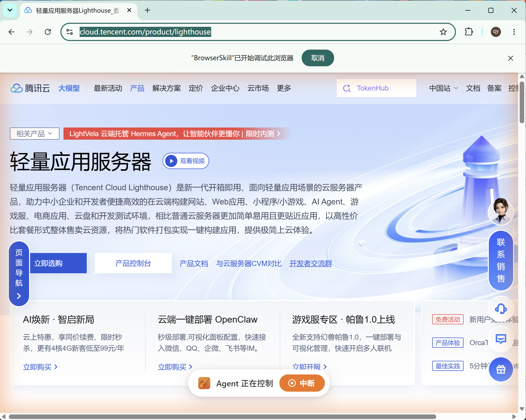Expand the 相关产品 dropdown
The width and height of the screenshot is (526, 420).
35,134
